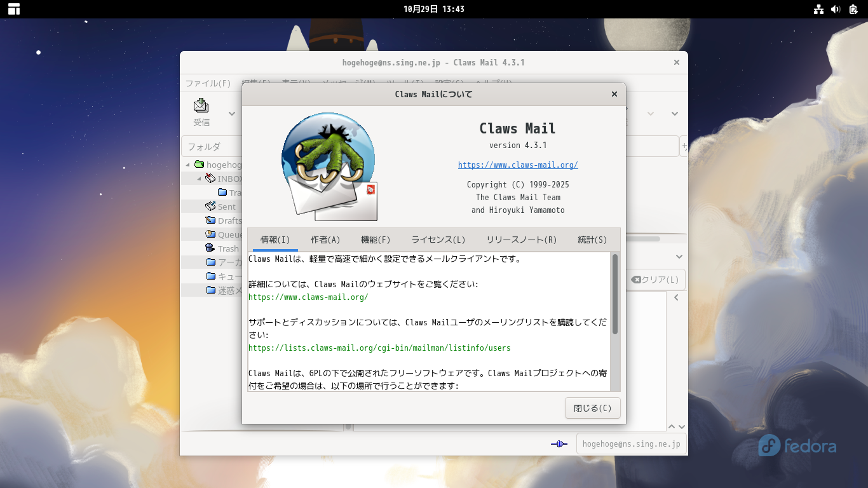Image resolution: width=868 pixels, height=488 pixels.
Task: Open the 機能(F) tab
Action: (376, 240)
